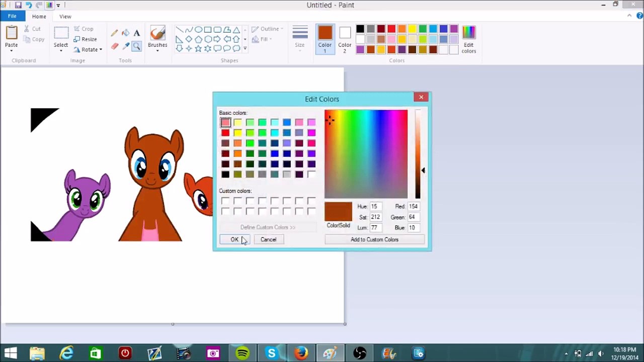644x362 pixels.
Task: Select the Color picker eyedropper tool
Action: coord(126,46)
